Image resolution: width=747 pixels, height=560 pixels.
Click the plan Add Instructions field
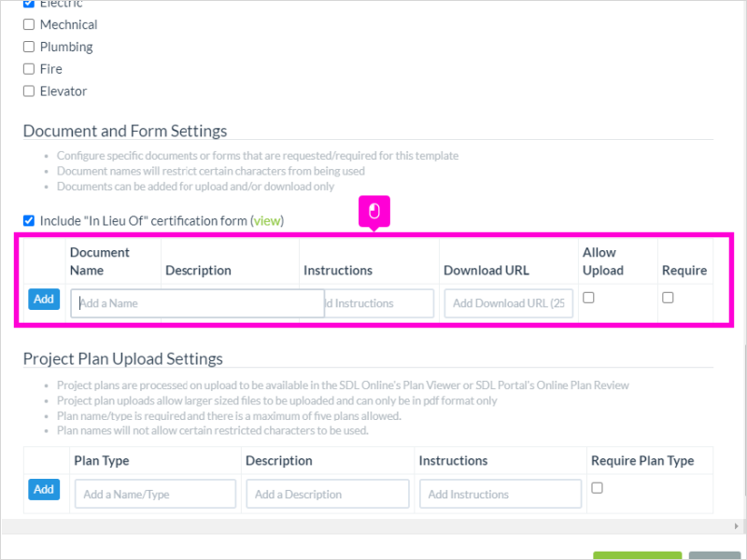pyautogui.click(x=500, y=494)
